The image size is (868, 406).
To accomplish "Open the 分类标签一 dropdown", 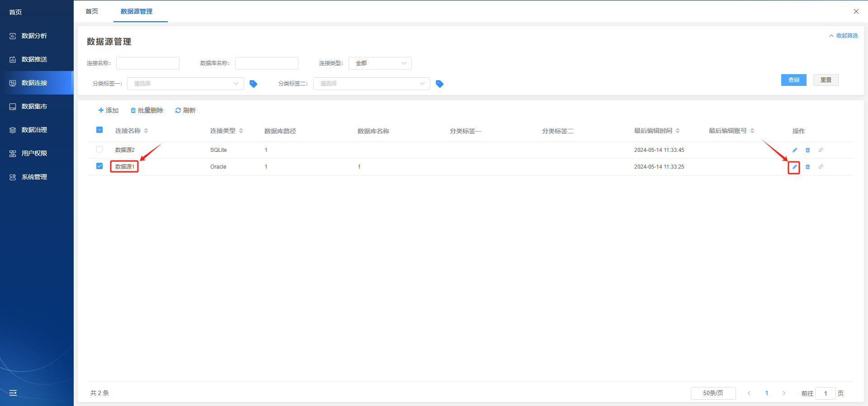I will pyautogui.click(x=185, y=84).
